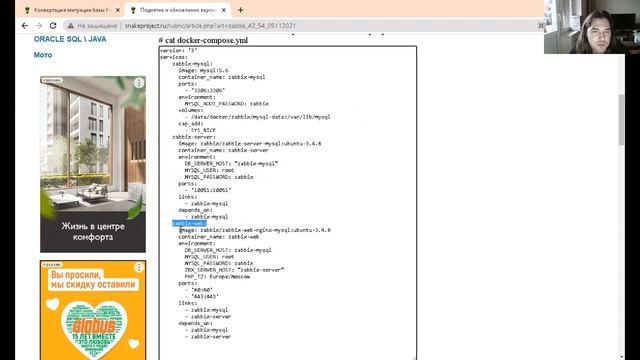Click the 'cap_add:' line
The height and width of the screenshot is (360, 640).
[191, 124]
